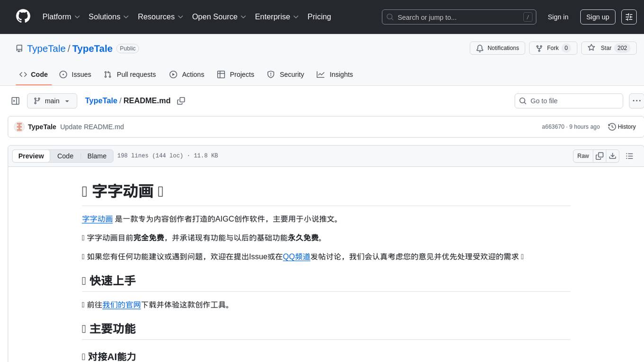Toggle the file tree side panel
The width and height of the screenshot is (644, 362).
tap(16, 101)
